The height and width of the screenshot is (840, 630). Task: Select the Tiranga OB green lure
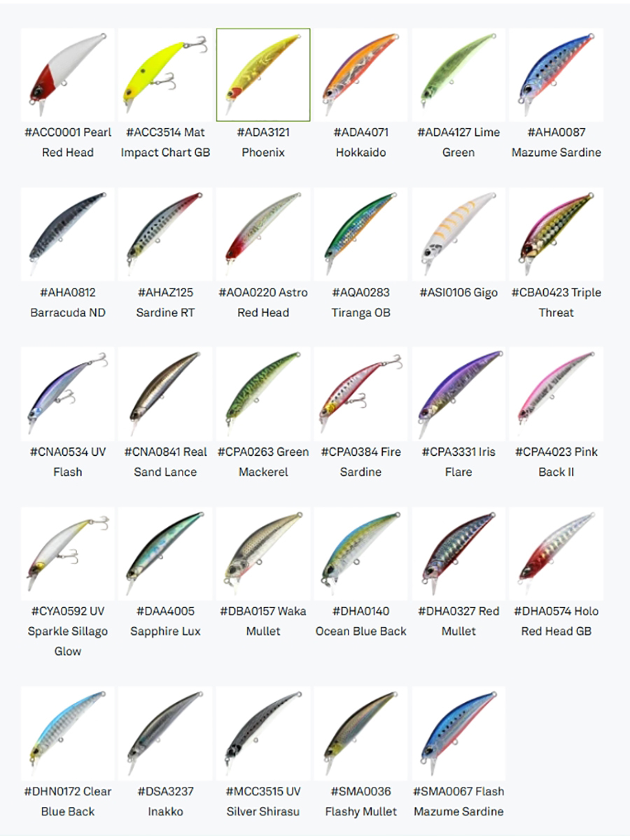pyautogui.click(x=360, y=234)
